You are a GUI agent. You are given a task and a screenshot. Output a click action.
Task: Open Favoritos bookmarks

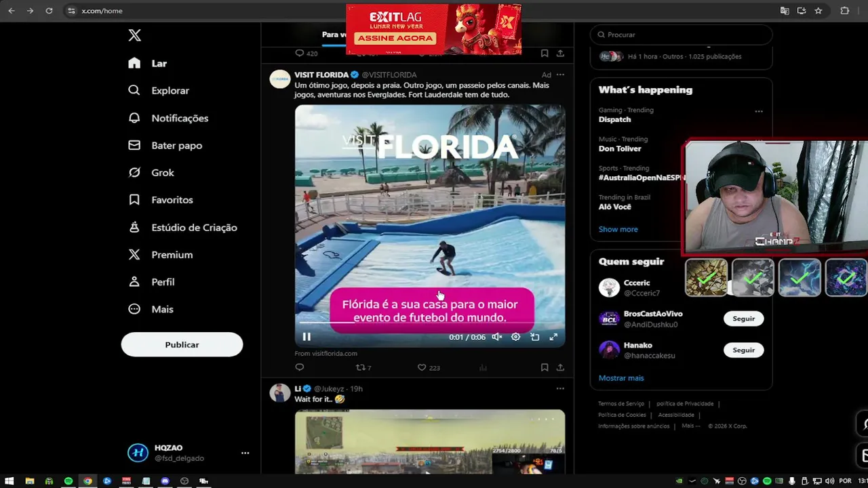[x=161, y=200]
